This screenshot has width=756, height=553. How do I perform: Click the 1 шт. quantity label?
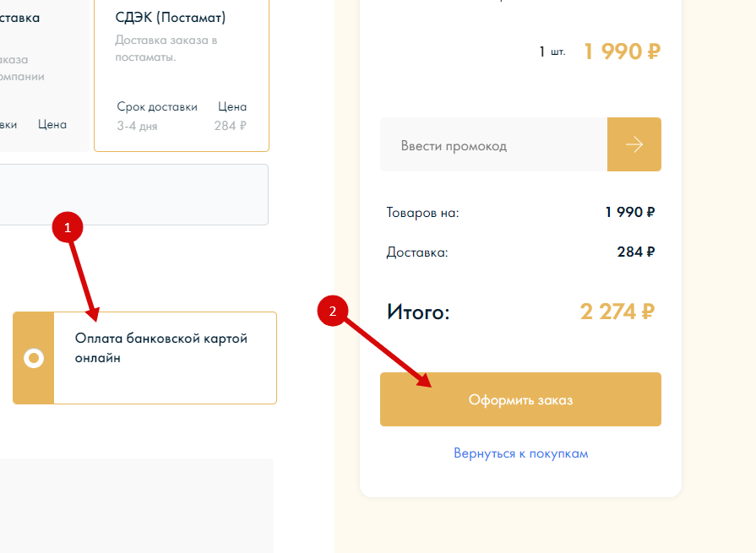tap(552, 52)
